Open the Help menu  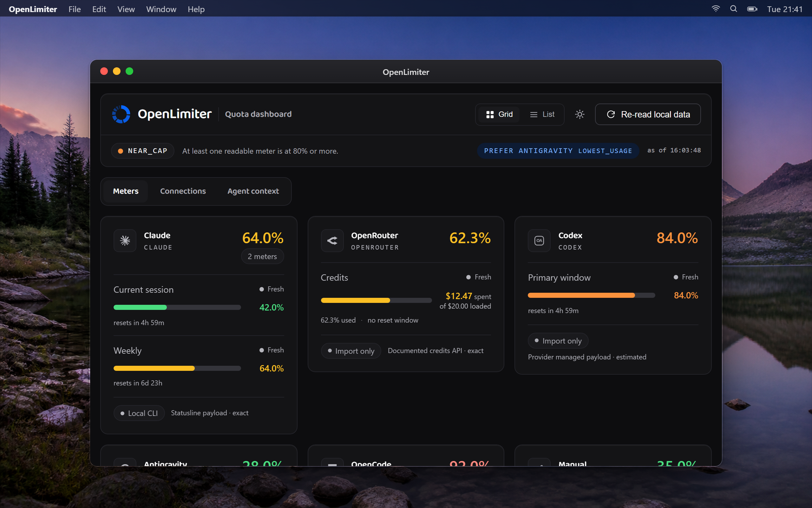(196, 9)
